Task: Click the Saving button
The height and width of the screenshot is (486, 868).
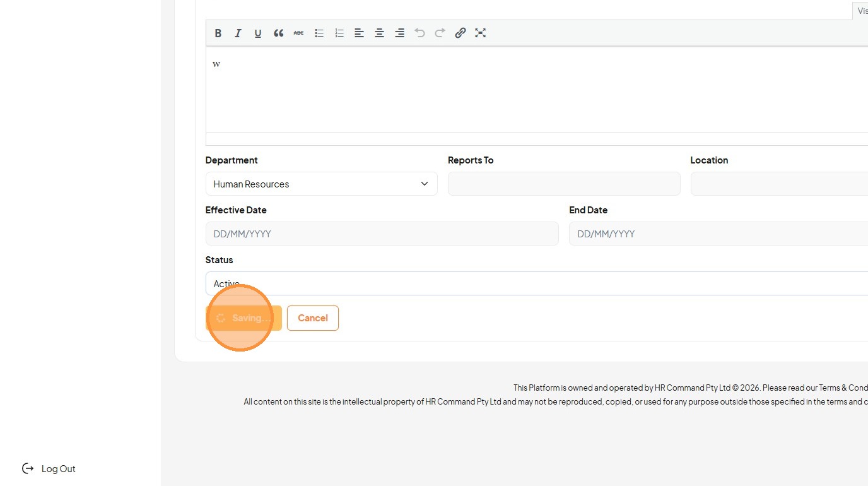Action: coord(243,318)
